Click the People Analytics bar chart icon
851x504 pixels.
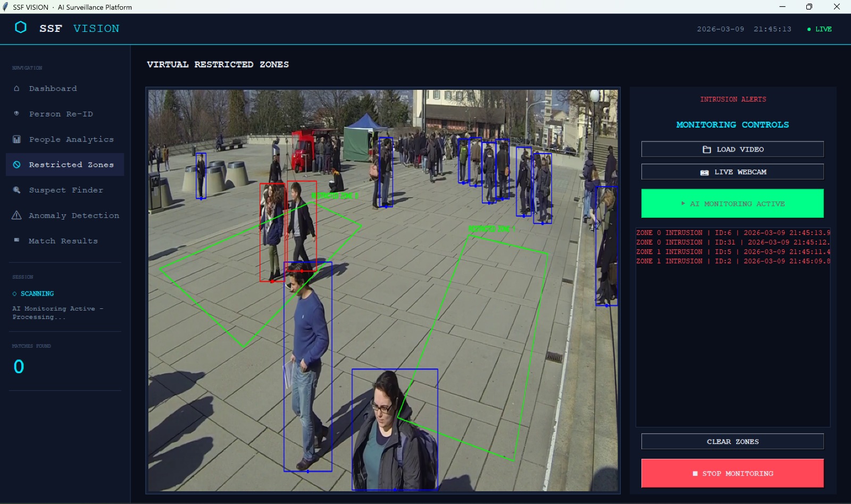tap(15, 139)
